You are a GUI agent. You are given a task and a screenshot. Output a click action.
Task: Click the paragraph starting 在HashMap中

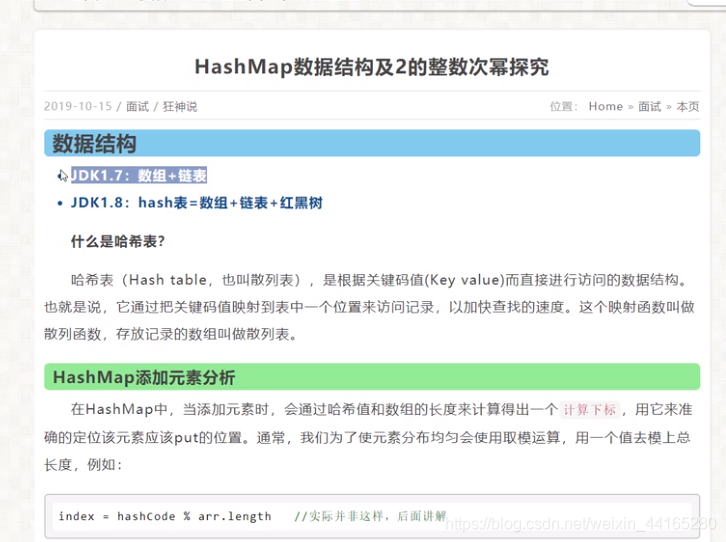point(368,437)
